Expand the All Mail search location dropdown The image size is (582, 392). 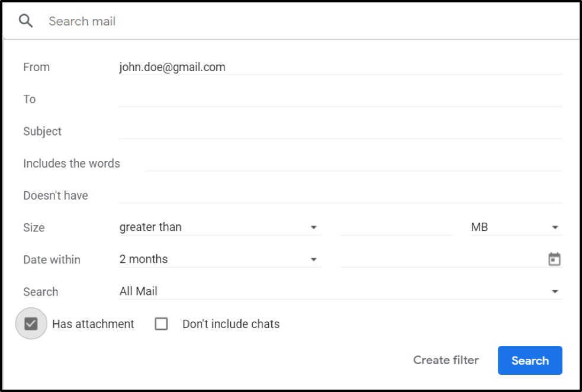[340, 291]
